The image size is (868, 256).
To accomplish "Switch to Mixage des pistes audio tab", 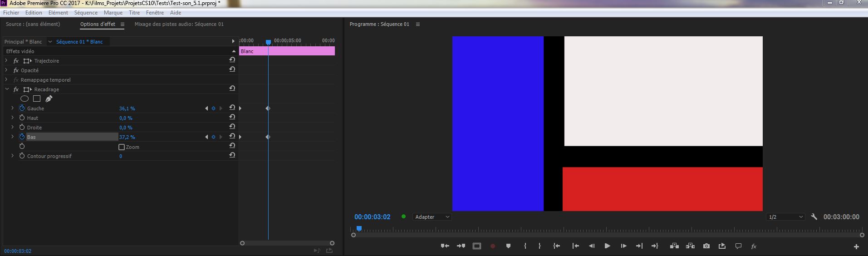I will coord(179,24).
